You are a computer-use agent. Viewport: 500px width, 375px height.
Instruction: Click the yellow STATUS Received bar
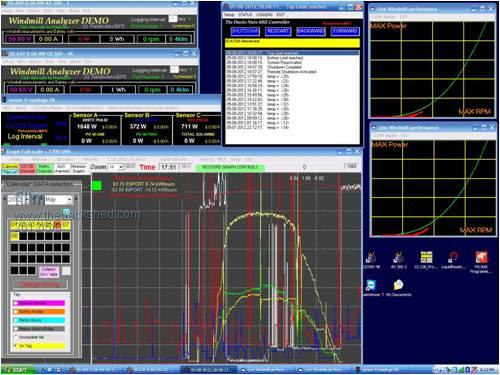(292, 43)
